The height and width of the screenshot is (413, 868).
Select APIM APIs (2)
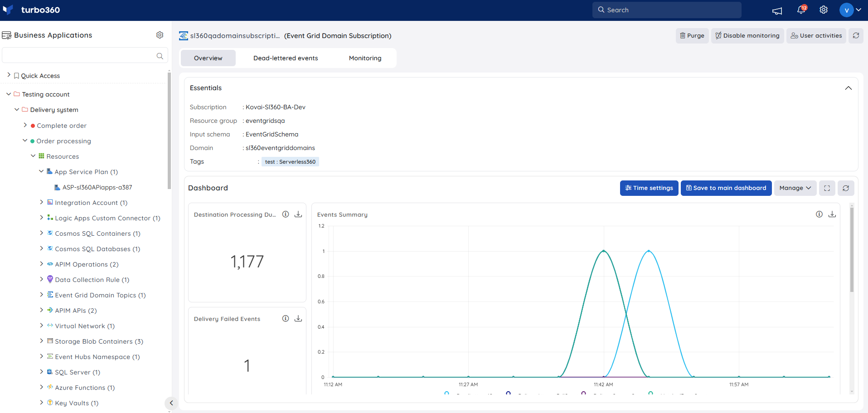76,311
